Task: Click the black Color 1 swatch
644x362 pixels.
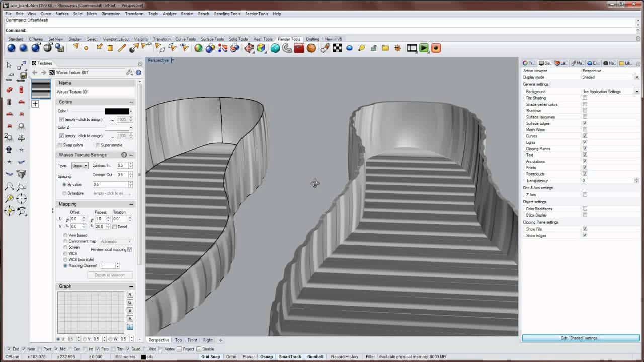Action: point(117,111)
